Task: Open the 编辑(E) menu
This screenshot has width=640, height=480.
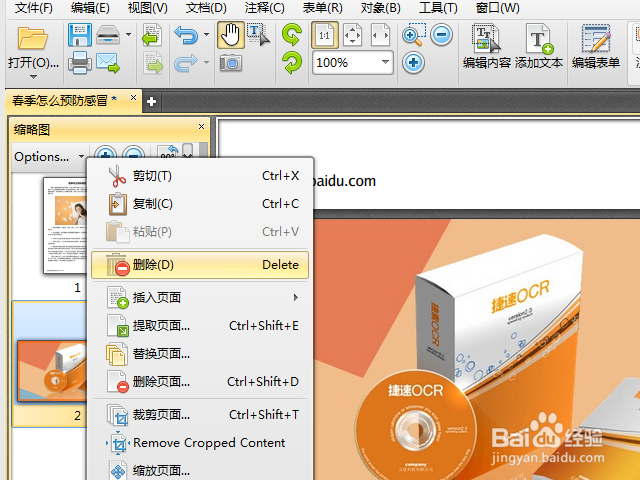Action: pos(90,8)
